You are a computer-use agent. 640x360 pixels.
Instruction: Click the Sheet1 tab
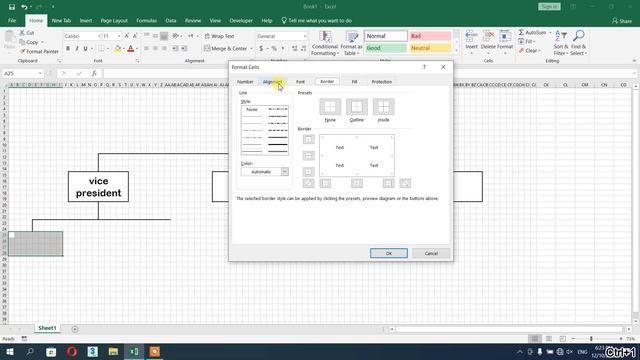point(47,328)
